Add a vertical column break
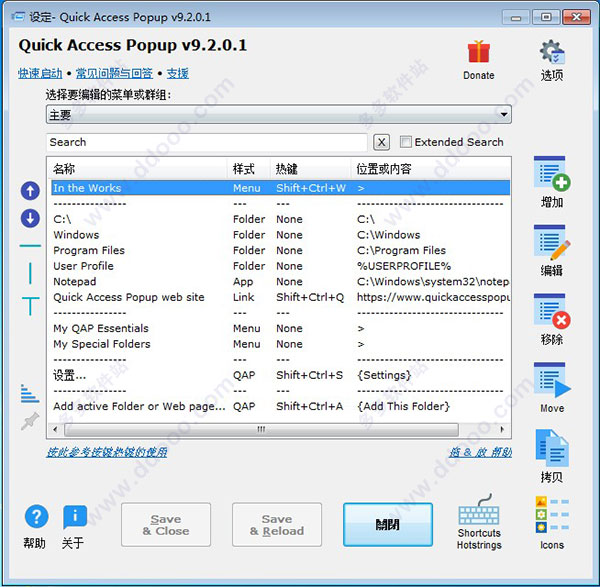Image resolution: width=600 pixels, height=587 pixels. point(30,273)
